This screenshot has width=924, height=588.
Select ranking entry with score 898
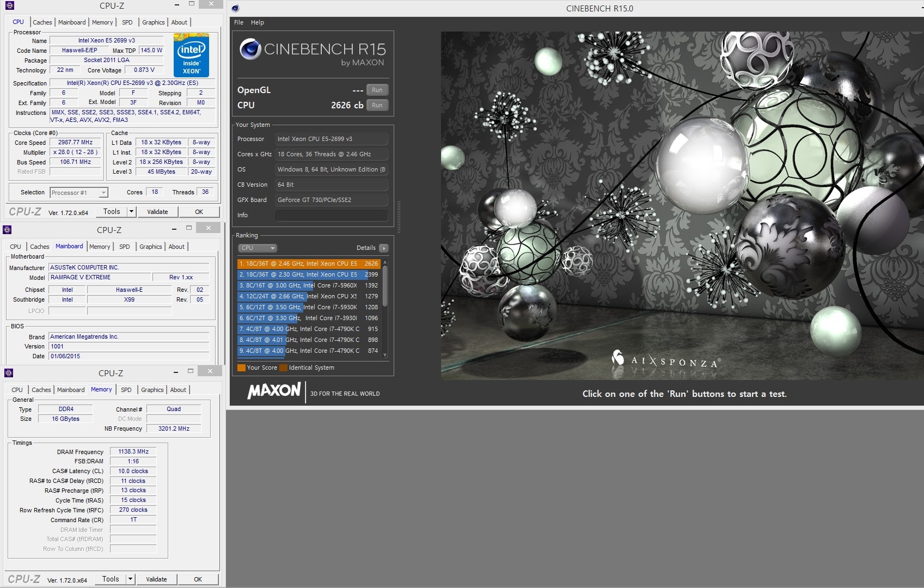[309, 340]
